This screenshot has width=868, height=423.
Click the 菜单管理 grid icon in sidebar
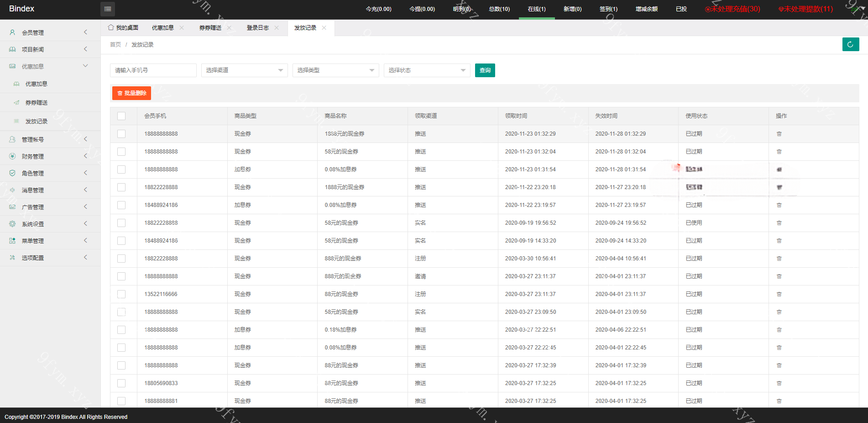pyautogui.click(x=12, y=241)
